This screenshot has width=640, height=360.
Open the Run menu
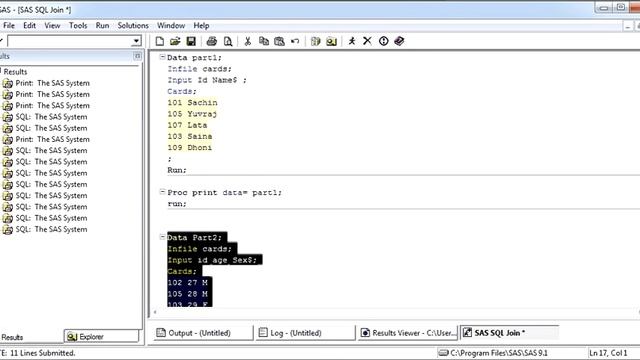point(102,25)
